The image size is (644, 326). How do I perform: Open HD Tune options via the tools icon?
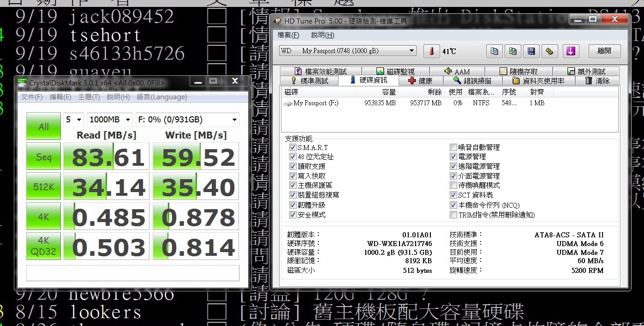coord(549,51)
